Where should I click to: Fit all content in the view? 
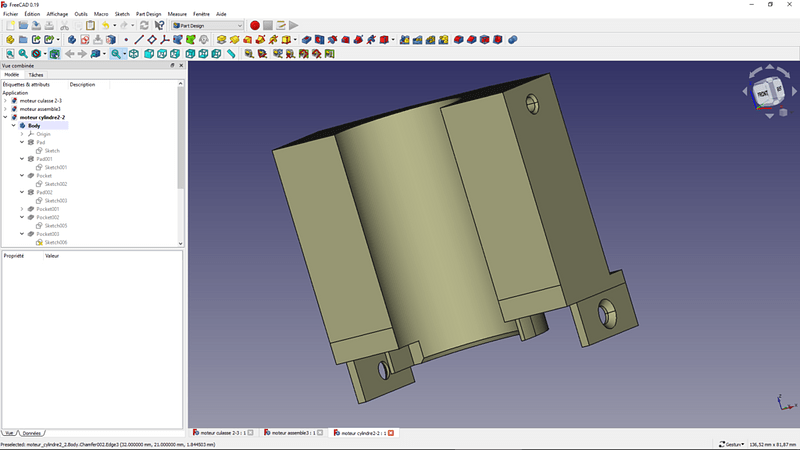pos(10,54)
